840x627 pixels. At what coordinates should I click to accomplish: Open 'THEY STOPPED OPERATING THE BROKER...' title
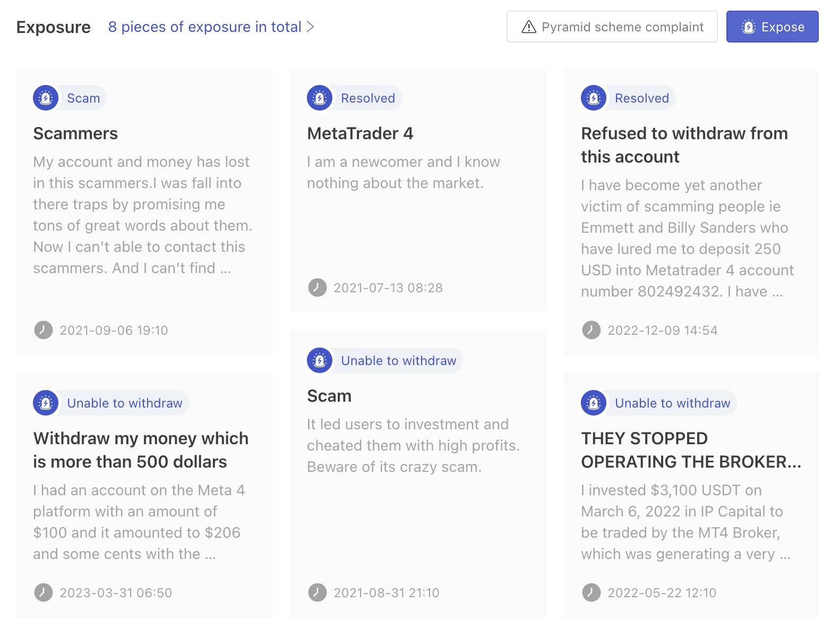click(691, 450)
